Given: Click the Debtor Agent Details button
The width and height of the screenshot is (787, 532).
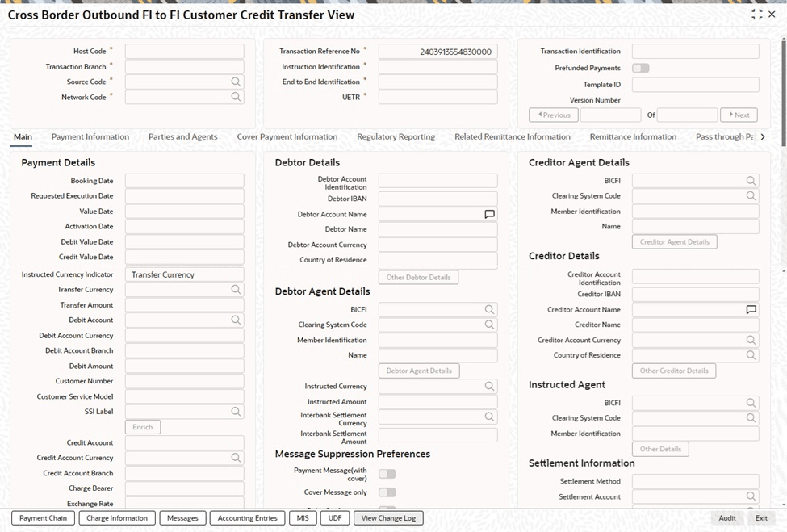Looking at the screenshot, I should (419, 371).
